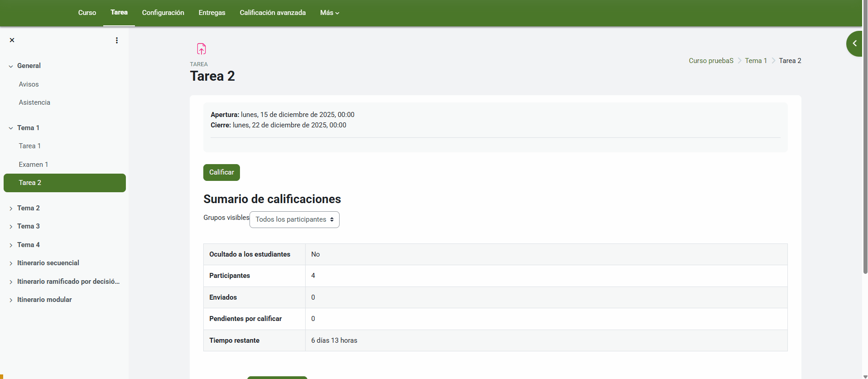The height and width of the screenshot is (379, 868).
Task: Close the course index drawer
Action: pyautogui.click(x=12, y=40)
